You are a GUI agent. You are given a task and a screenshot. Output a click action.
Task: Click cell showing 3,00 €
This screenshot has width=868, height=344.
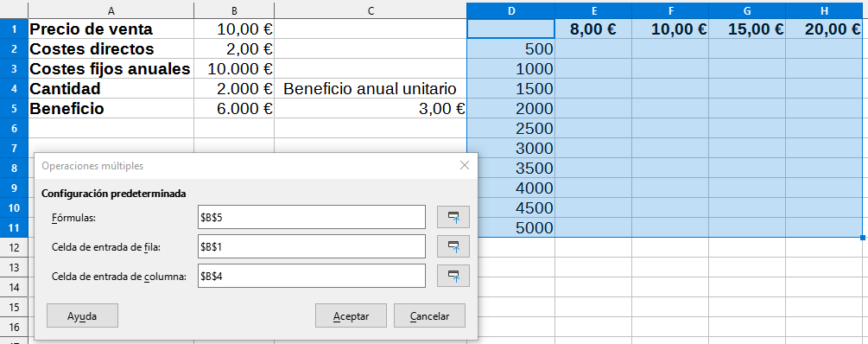(371, 109)
